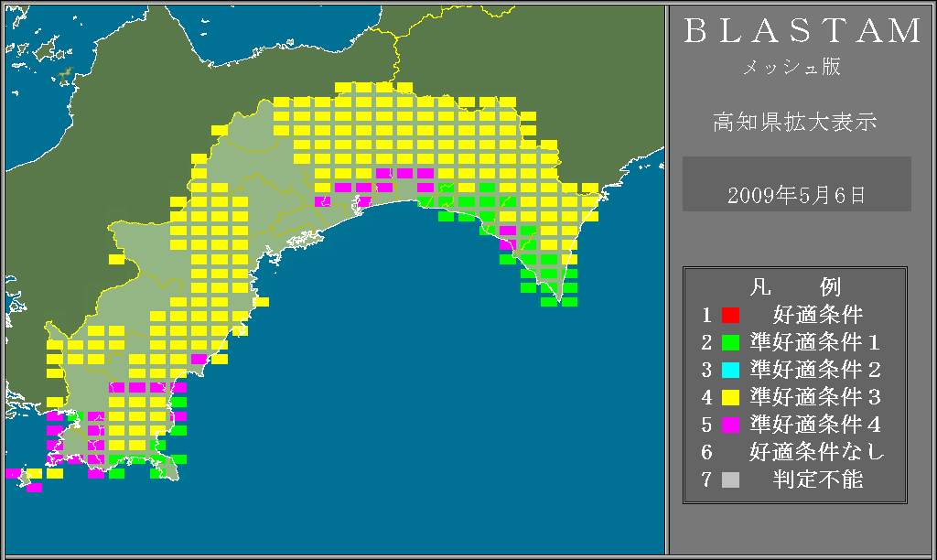Click legend number 1
This screenshot has height=560, width=937.
[707, 315]
